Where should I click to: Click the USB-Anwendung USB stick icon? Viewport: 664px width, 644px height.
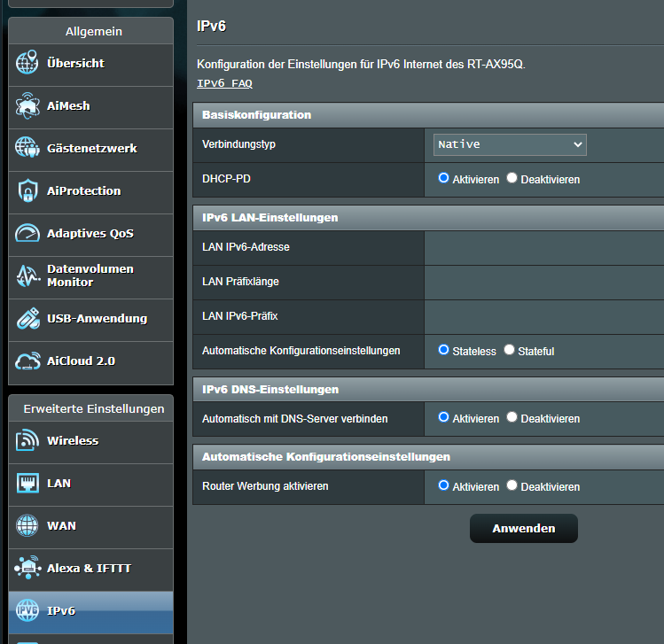28,319
